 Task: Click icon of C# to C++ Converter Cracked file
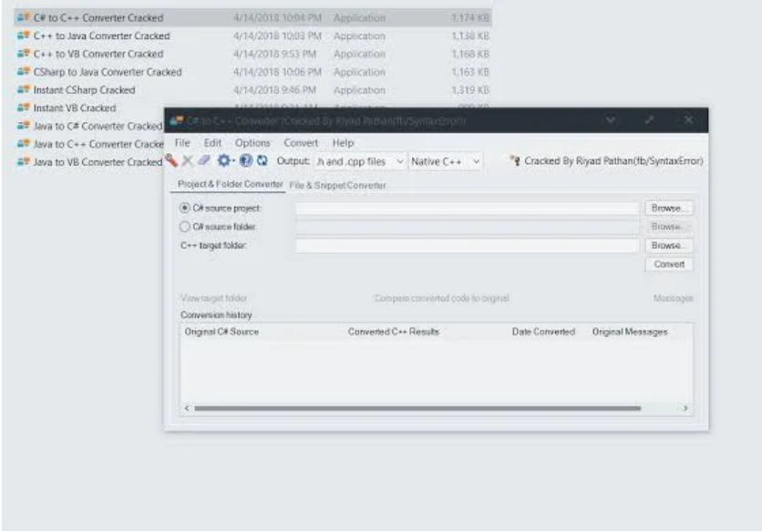pos(24,18)
